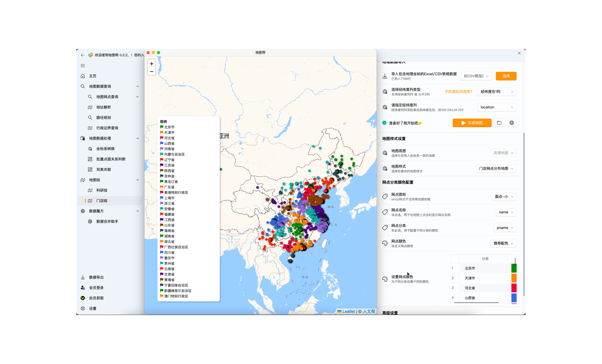
Task: Open 数据导出 in the sidebar
Action: pos(96,277)
